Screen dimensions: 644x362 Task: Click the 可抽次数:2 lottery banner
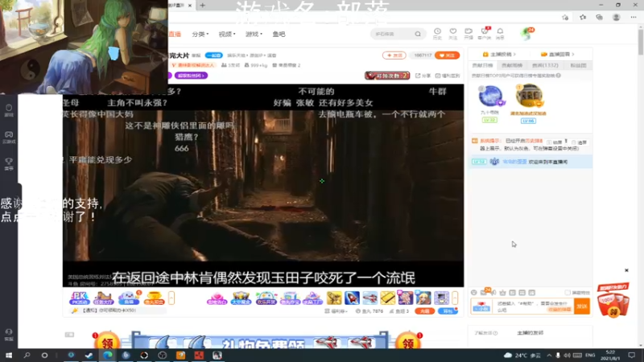click(387, 76)
